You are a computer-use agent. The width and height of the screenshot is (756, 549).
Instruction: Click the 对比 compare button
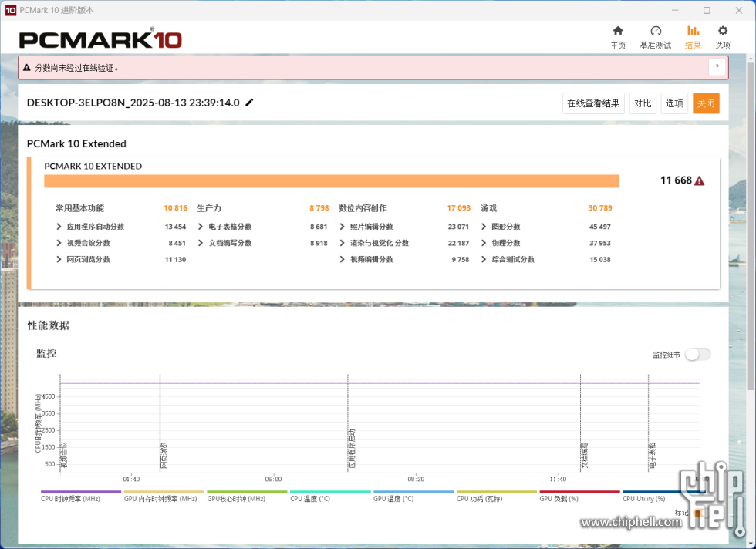[x=643, y=103]
